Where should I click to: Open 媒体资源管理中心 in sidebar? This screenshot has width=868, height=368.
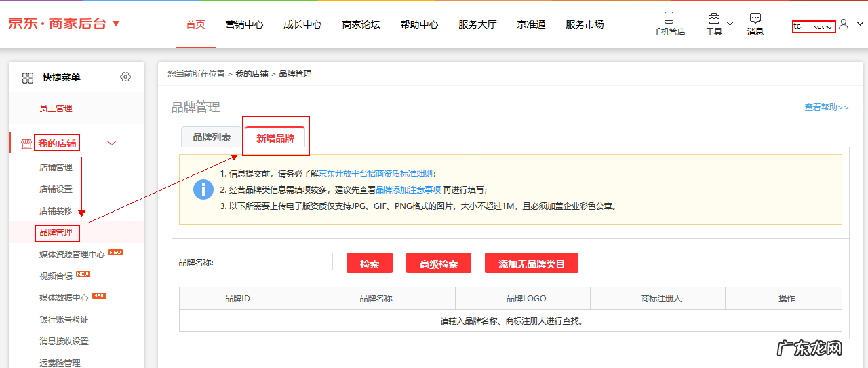pyautogui.click(x=72, y=255)
